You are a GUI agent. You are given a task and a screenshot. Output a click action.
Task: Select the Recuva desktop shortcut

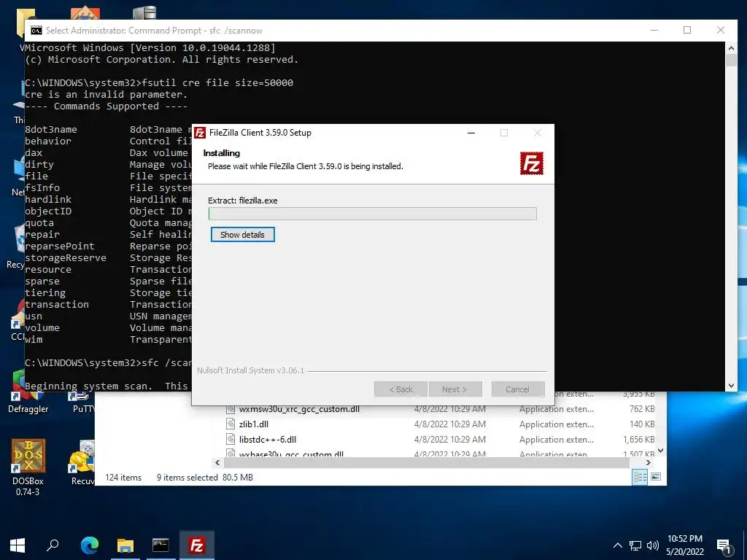[x=82, y=463]
